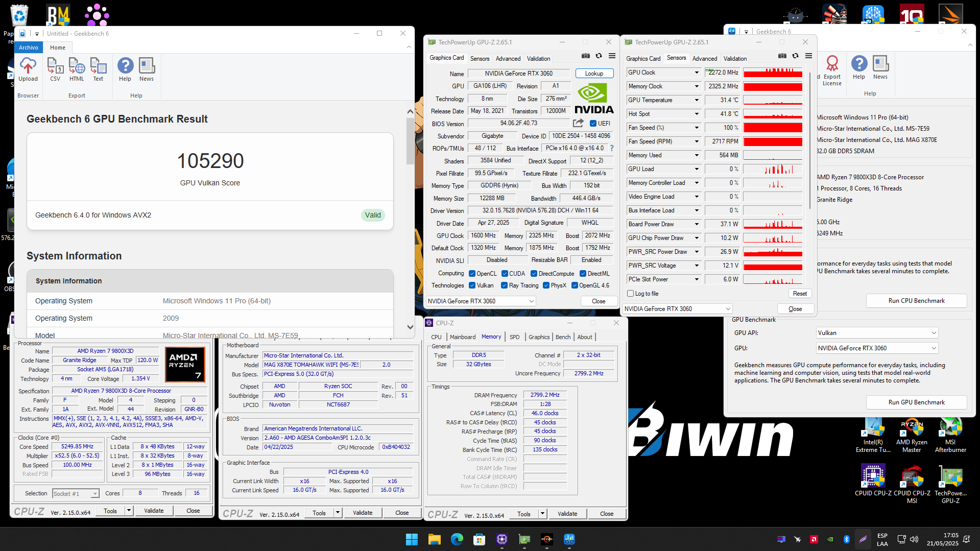Switch to the Archivo tab in Geekbench
This screenshot has width=980, height=551.
click(x=29, y=47)
